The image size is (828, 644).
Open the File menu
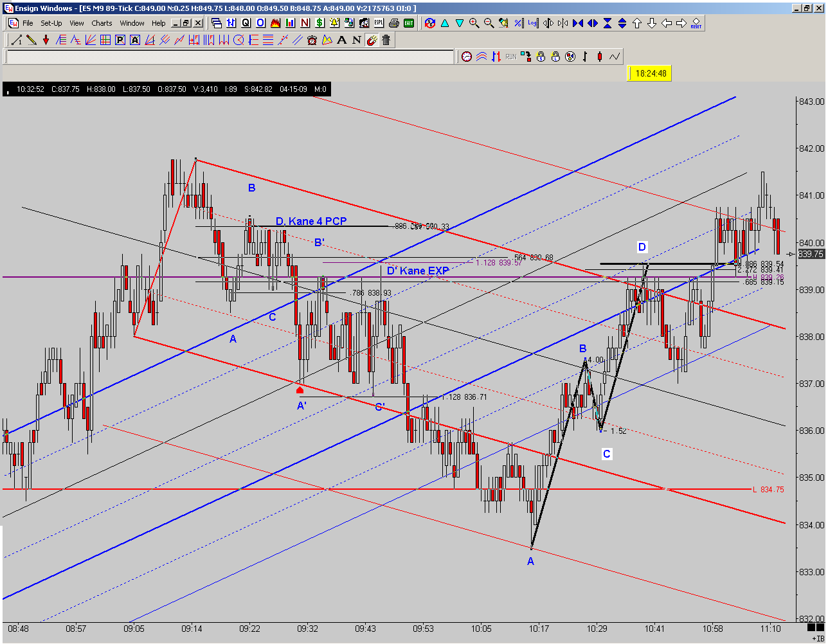(x=28, y=23)
